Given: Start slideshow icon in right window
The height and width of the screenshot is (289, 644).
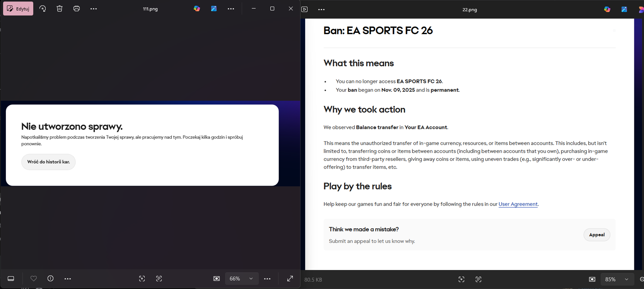Looking at the screenshot, I should click(x=305, y=9).
